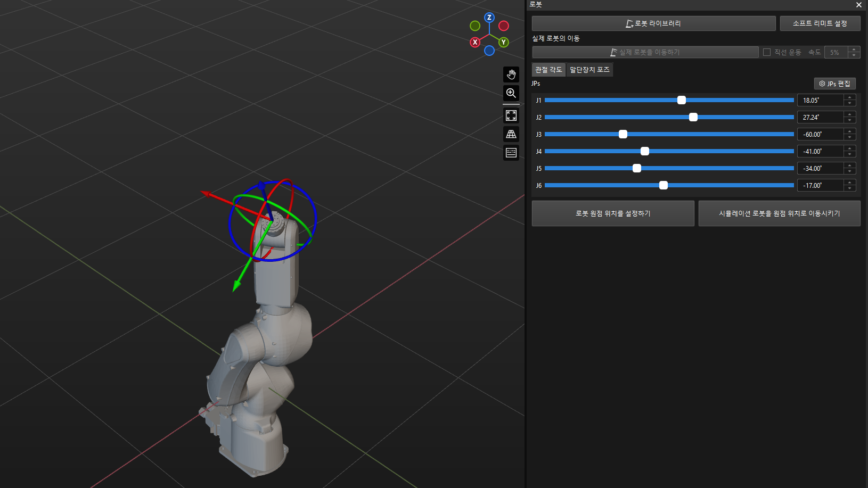The width and height of the screenshot is (868, 488).
Task: Click the J1 slider handle
Action: 682,100
